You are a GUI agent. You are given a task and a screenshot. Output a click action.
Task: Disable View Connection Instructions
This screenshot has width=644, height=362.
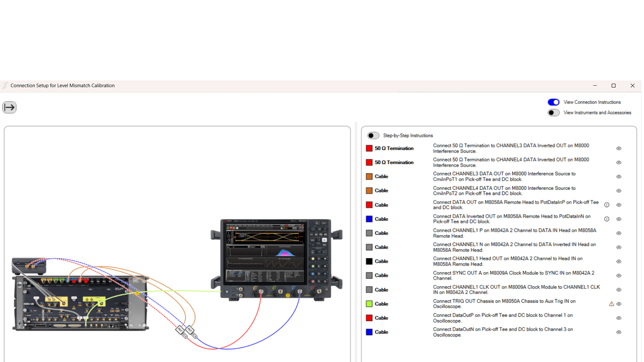[553, 102]
